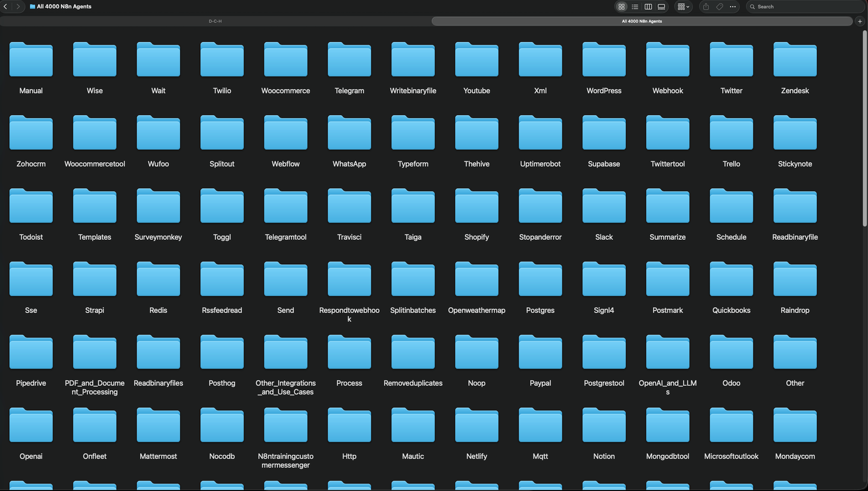Switch to gallery view
This screenshot has height=491, width=868.
(x=661, y=7)
